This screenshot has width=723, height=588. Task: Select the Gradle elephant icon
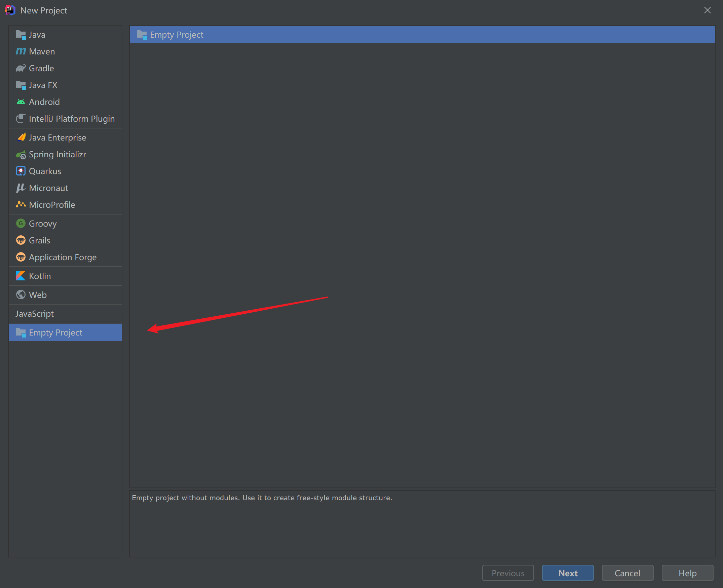pyautogui.click(x=21, y=69)
